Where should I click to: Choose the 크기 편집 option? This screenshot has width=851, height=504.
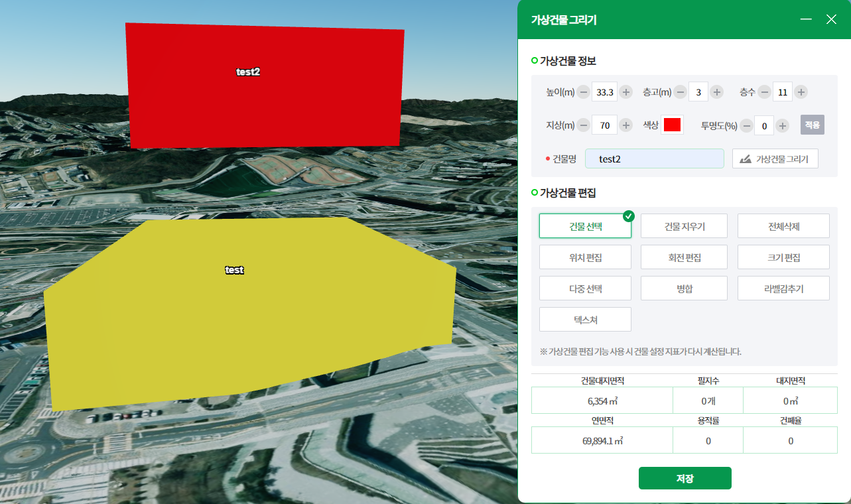click(783, 257)
